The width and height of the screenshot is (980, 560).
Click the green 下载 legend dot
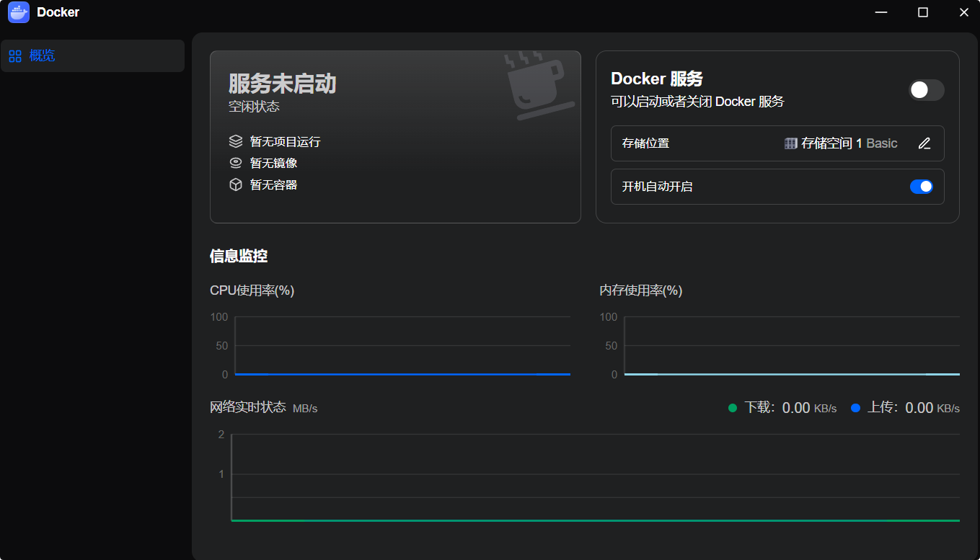point(733,408)
